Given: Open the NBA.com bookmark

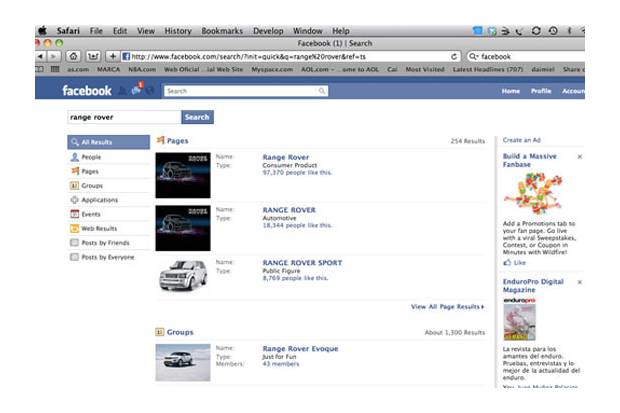Looking at the screenshot, I should pyautogui.click(x=142, y=69).
